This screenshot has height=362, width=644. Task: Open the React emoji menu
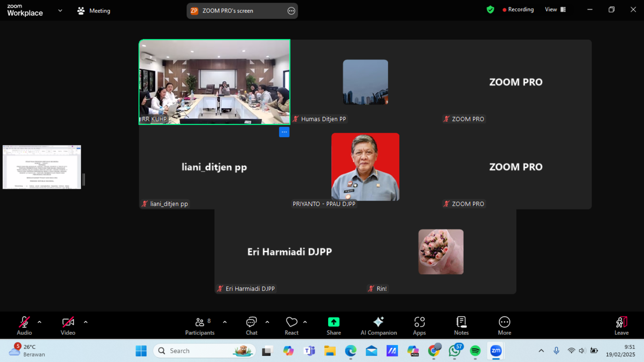point(291,325)
